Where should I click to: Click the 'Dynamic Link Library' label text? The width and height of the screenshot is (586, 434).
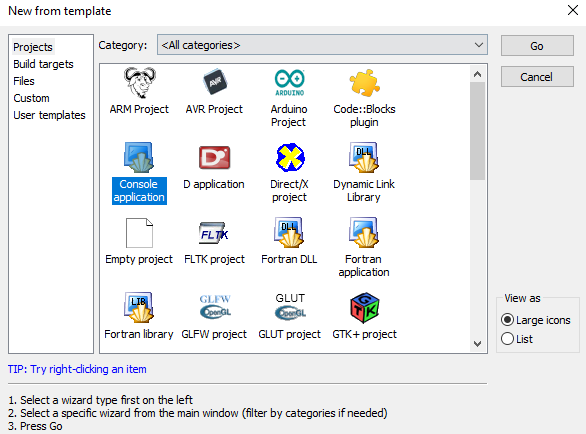pyautogui.click(x=364, y=191)
